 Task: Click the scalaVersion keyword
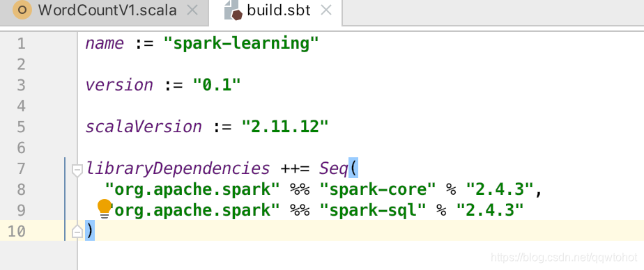point(144,127)
